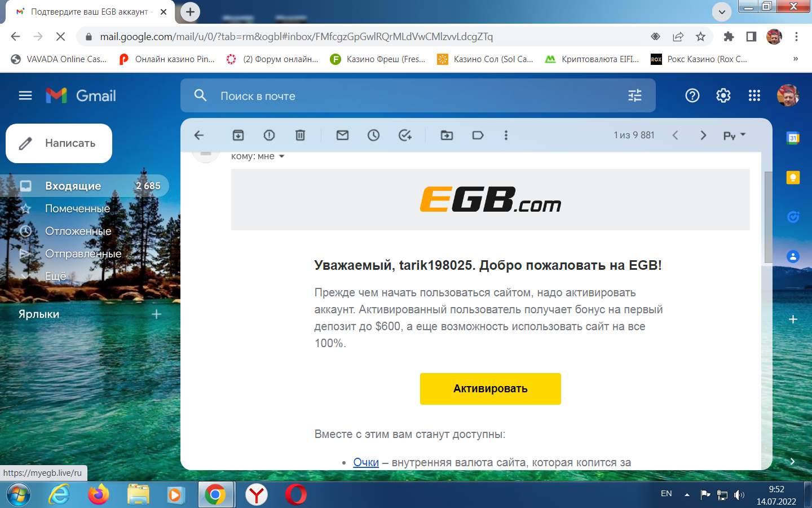Screen dimensions: 812x508
Task: Click the yellow 'Активировать' button
Action: click(491, 389)
